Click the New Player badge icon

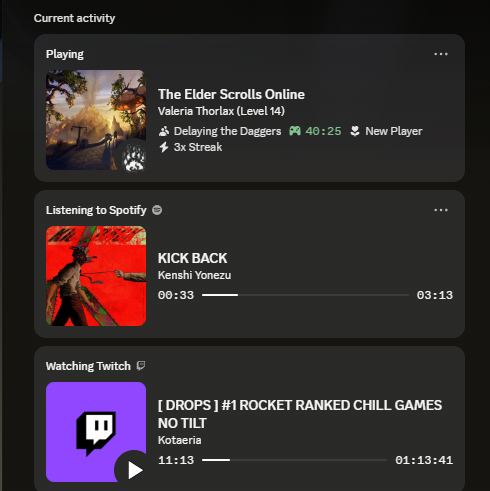[355, 131]
